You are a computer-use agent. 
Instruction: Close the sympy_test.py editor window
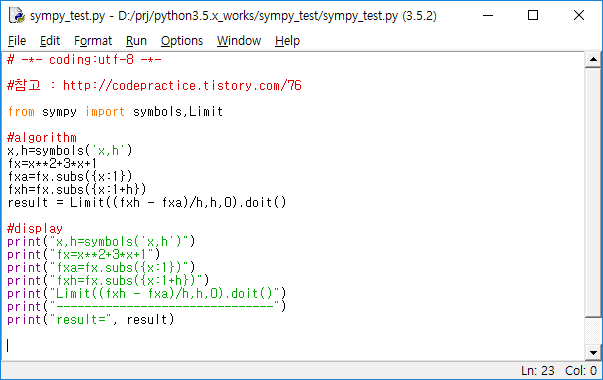(578, 15)
